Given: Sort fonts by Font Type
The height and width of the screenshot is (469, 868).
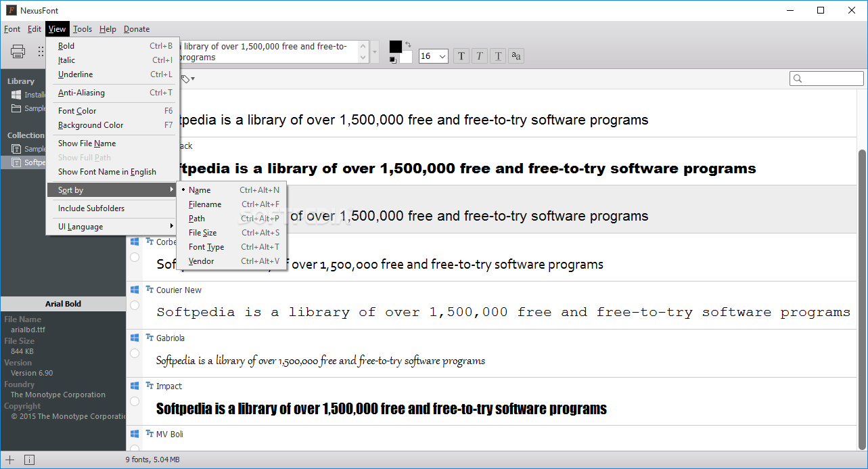Looking at the screenshot, I should [x=231, y=247].
